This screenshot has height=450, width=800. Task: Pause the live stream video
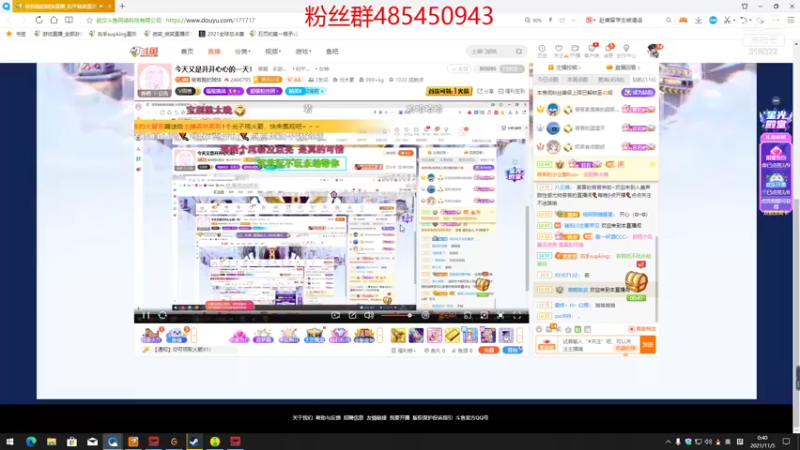(146, 316)
